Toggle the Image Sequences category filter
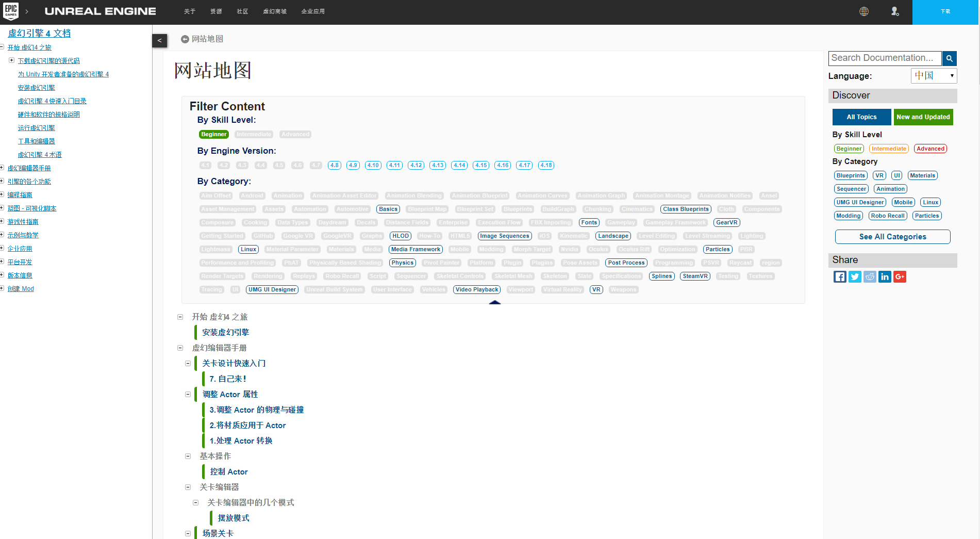 coord(504,236)
